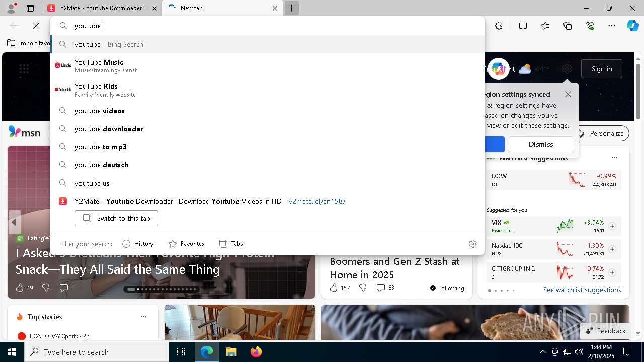Toggle the Following status on article
The image size is (644, 362).
(x=447, y=288)
